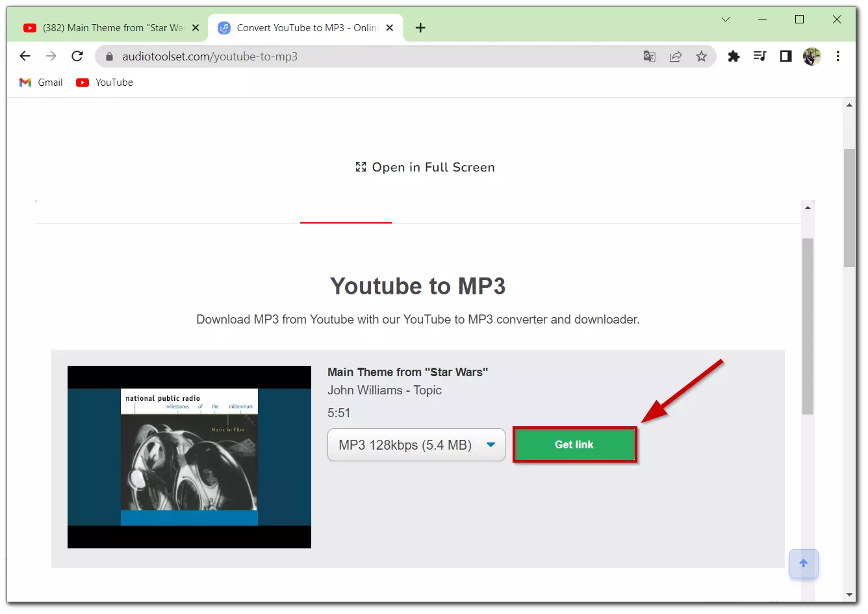Go back to the previous page
The image size is (868, 614).
coord(25,57)
